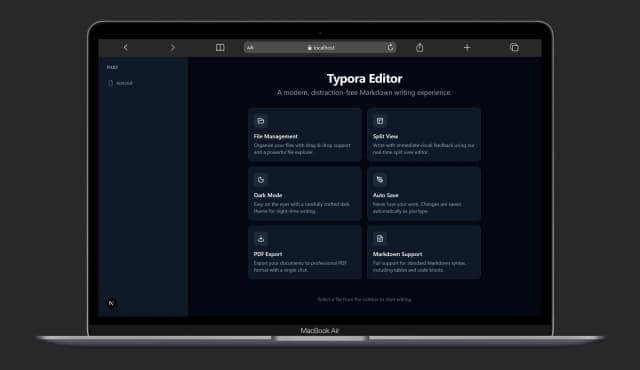Click the PDF Export download icon
Screen dimensions: 640x370
(261, 238)
